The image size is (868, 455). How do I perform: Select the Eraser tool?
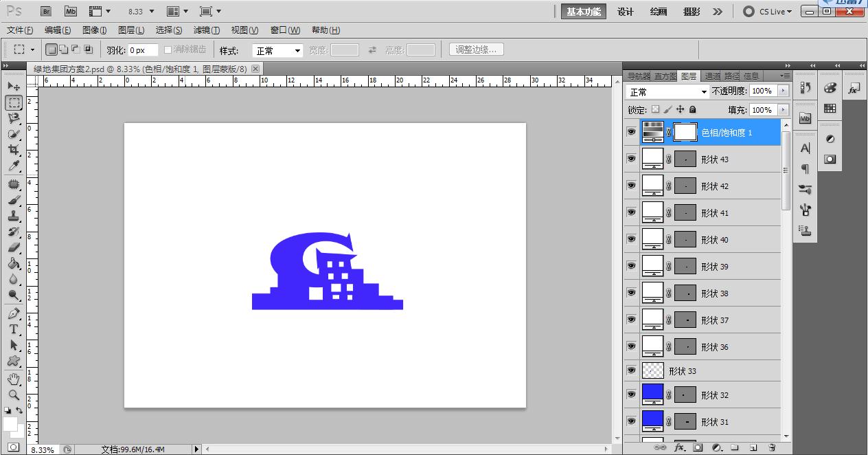tap(14, 247)
